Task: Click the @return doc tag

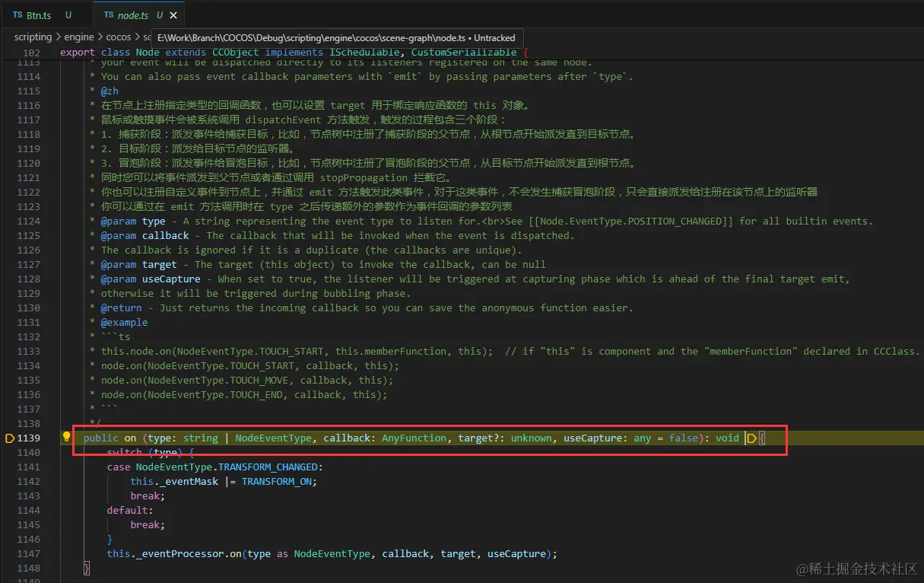Action: [122, 308]
